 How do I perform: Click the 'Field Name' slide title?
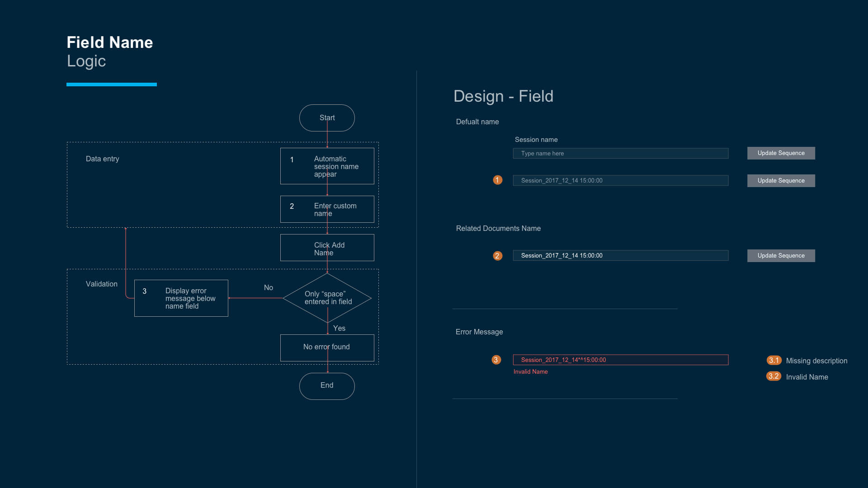click(x=110, y=42)
